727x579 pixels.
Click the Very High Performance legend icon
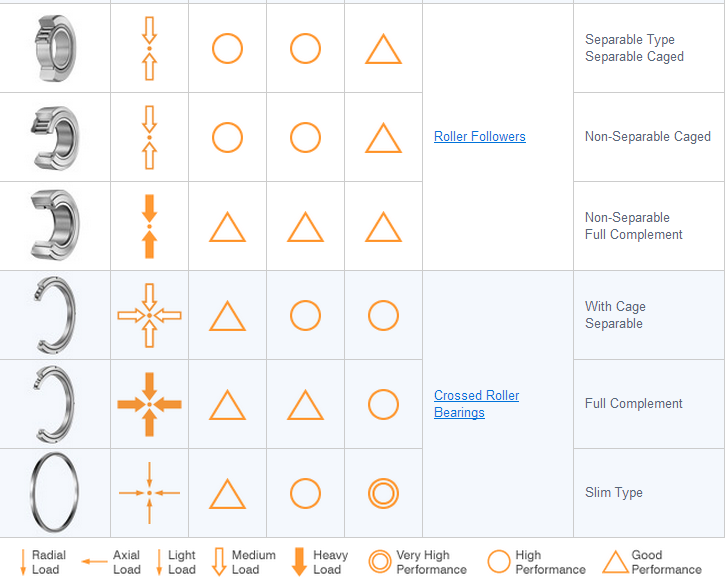click(x=380, y=562)
